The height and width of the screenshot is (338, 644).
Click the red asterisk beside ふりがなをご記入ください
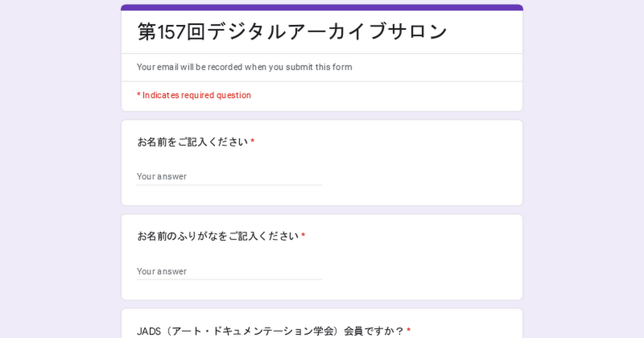[303, 236]
